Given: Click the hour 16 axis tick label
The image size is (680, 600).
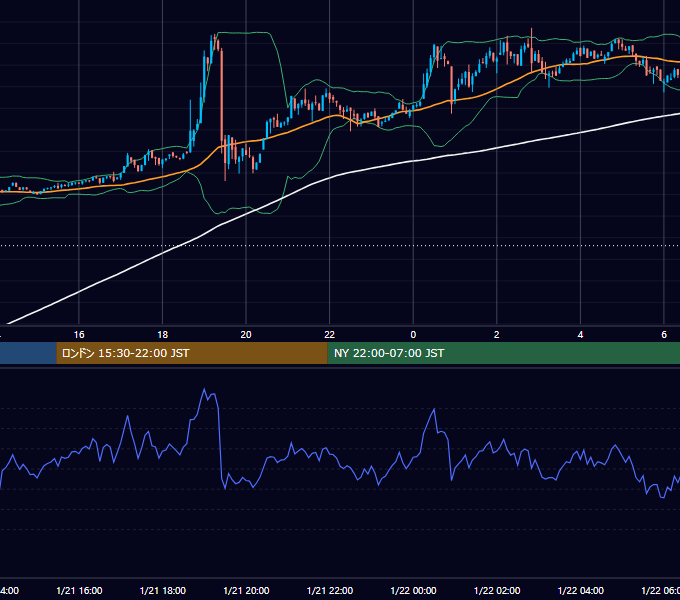Looking at the screenshot, I should coord(79,335).
